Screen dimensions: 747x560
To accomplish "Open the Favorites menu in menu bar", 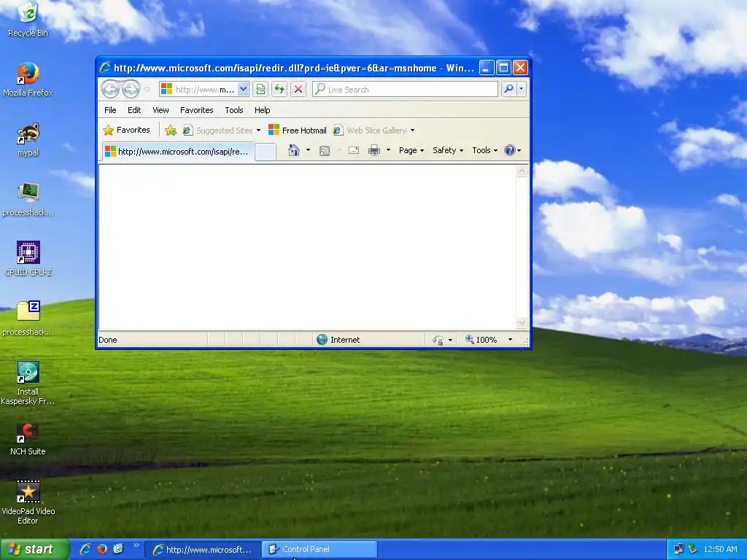I will click(197, 110).
